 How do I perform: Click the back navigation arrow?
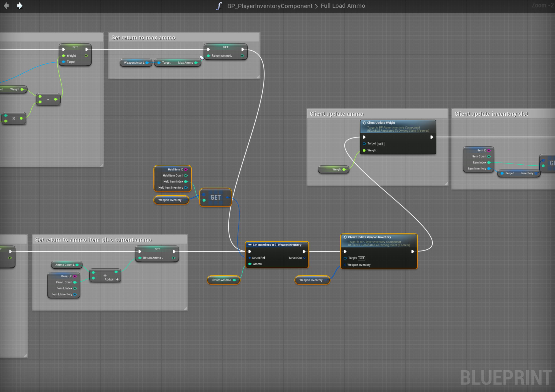click(x=7, y=6)
